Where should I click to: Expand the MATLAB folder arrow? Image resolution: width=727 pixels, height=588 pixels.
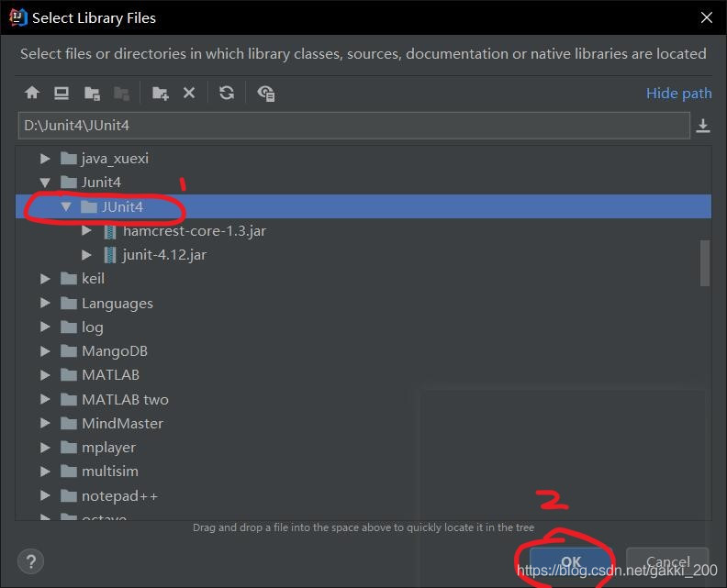click(x=45, y=374)
